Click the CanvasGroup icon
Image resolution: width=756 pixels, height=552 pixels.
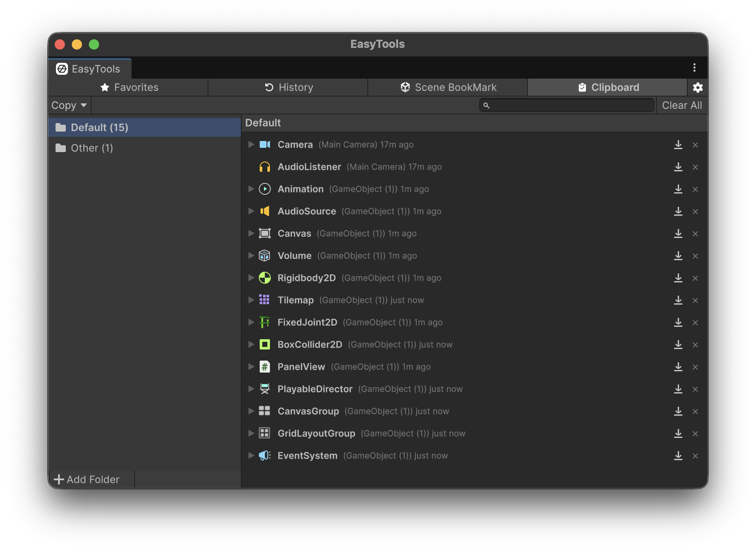[x=265, y=411]
